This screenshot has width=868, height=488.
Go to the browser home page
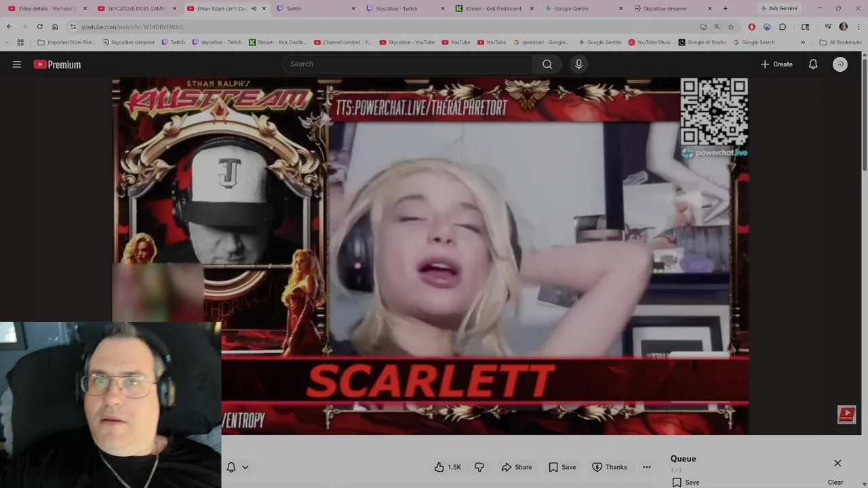tap(55, 26)
